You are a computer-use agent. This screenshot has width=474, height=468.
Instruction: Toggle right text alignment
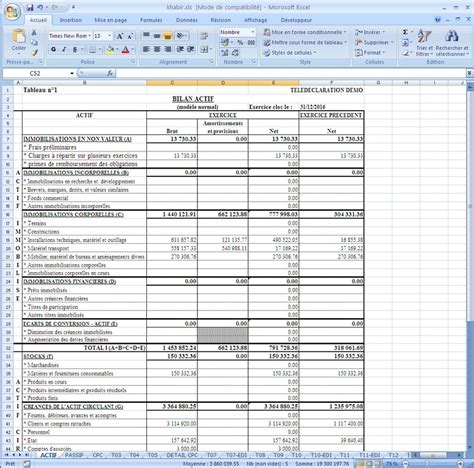[x=168, y=49]
